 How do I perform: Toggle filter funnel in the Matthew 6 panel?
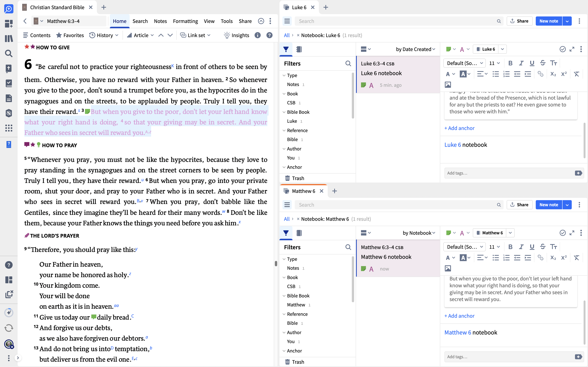[286, 233]
